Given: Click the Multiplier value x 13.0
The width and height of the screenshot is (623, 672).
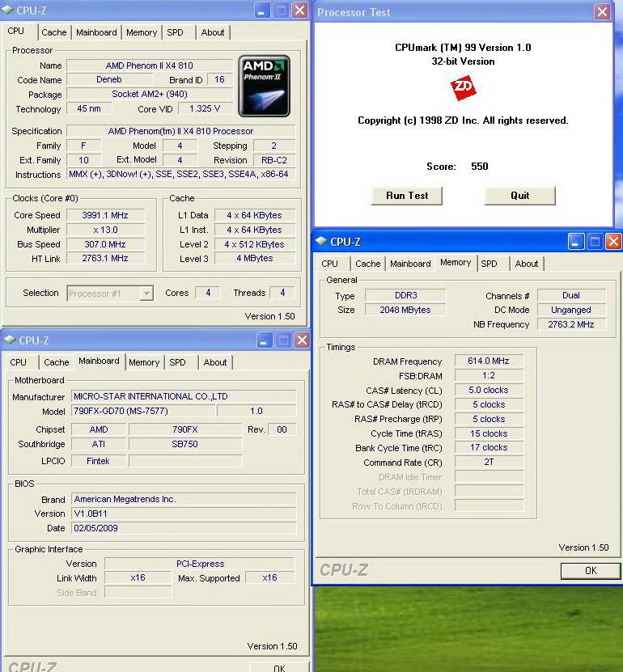Looking at the screenshot, I should point(105,230).
